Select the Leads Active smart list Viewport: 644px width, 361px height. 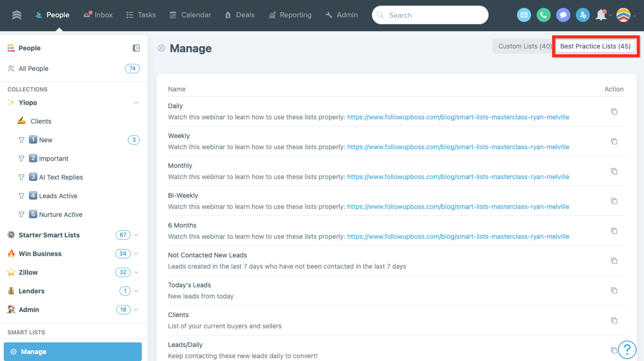coord(58,196)
